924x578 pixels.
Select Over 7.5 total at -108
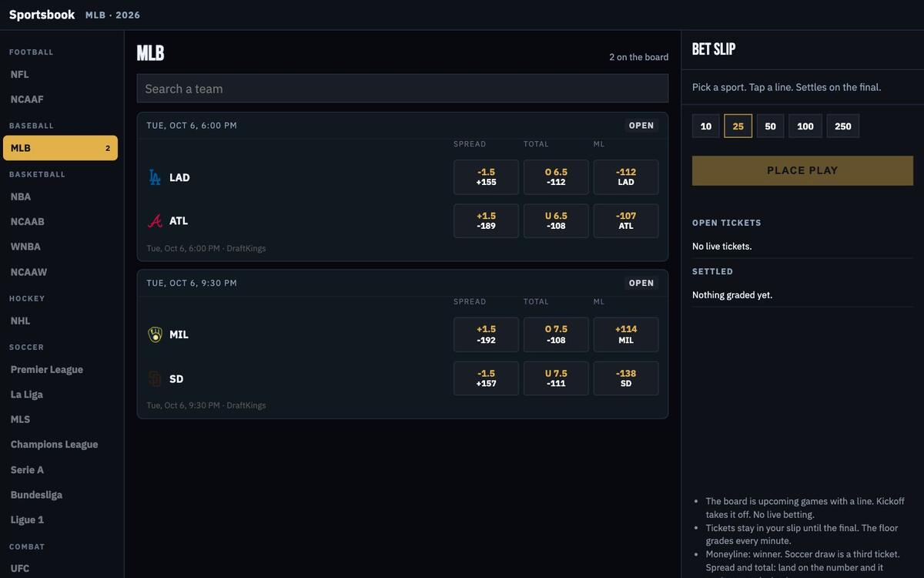click(x=556, y=334)
